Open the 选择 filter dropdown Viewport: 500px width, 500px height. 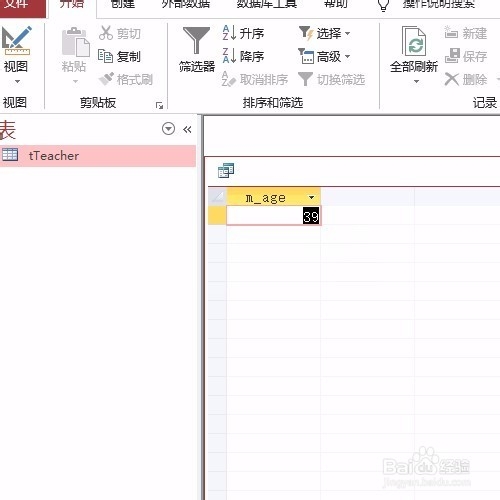click(x=324, y=33)
